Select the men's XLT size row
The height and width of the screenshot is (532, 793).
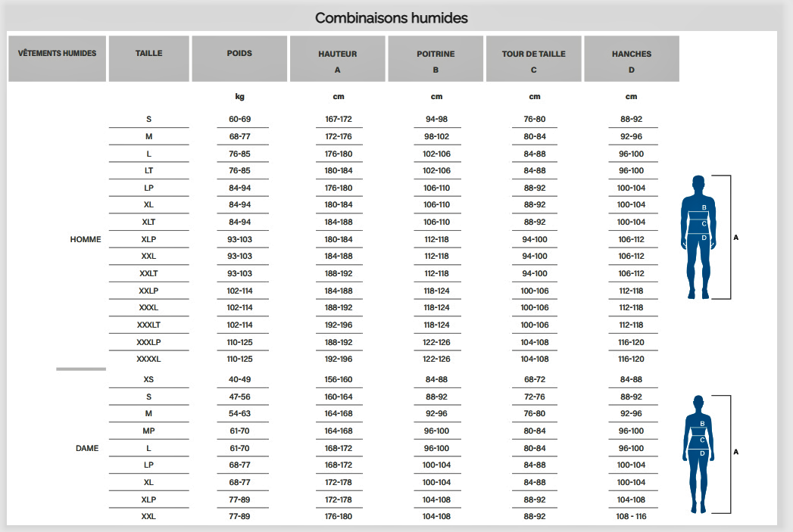click(x=383, y=222)
